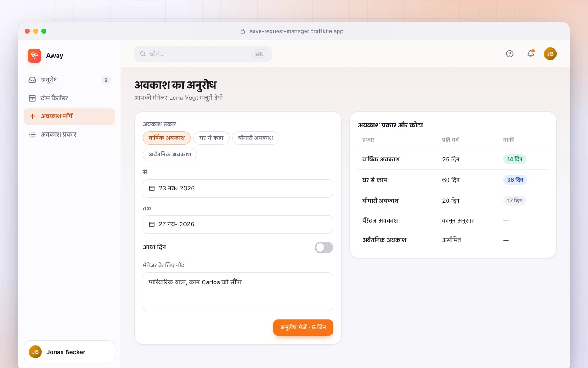This screenshot has width=588, height=368.
Task: Open अवकाश माँगें in the sidebar
Action: point(69,116)
